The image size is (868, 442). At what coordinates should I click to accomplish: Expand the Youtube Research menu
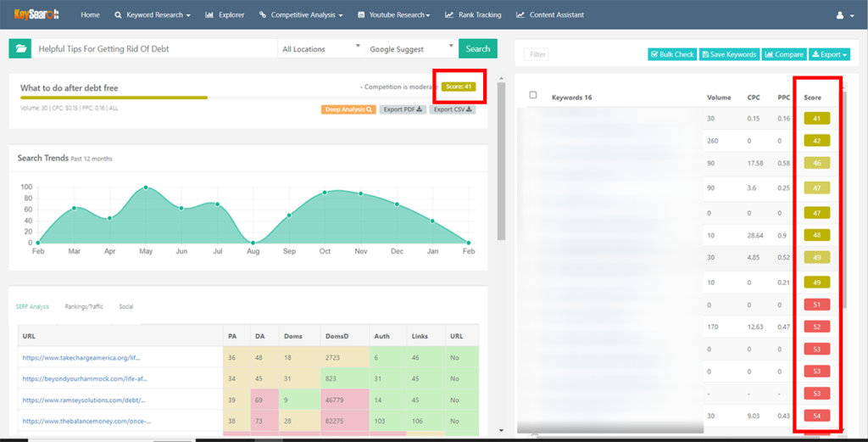[394, 15]
